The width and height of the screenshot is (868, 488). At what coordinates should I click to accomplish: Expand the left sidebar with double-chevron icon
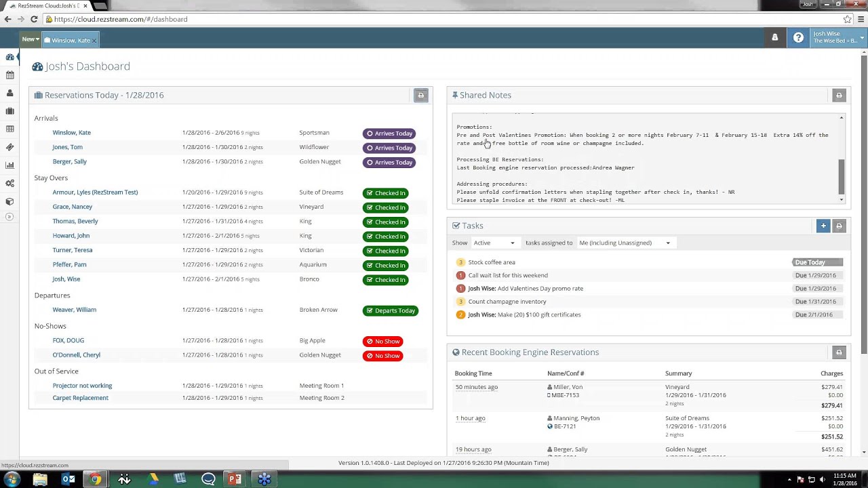9,217
